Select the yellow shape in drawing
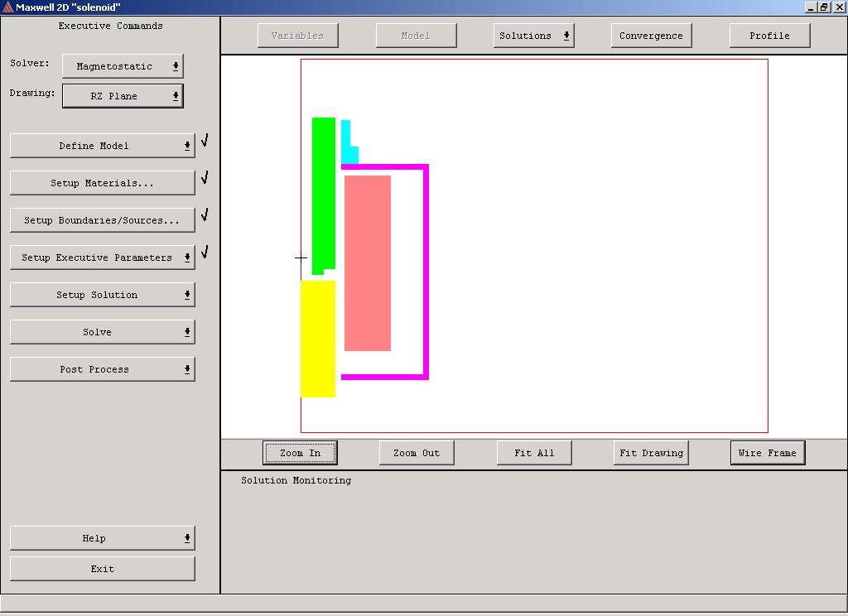 [318, 339]
